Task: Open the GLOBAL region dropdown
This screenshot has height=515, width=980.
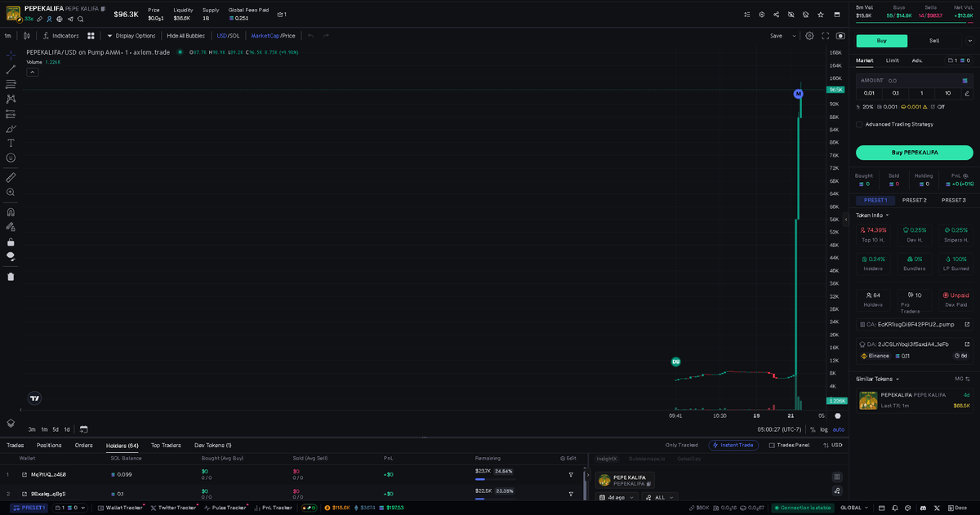Action: (x=854, y=508)
